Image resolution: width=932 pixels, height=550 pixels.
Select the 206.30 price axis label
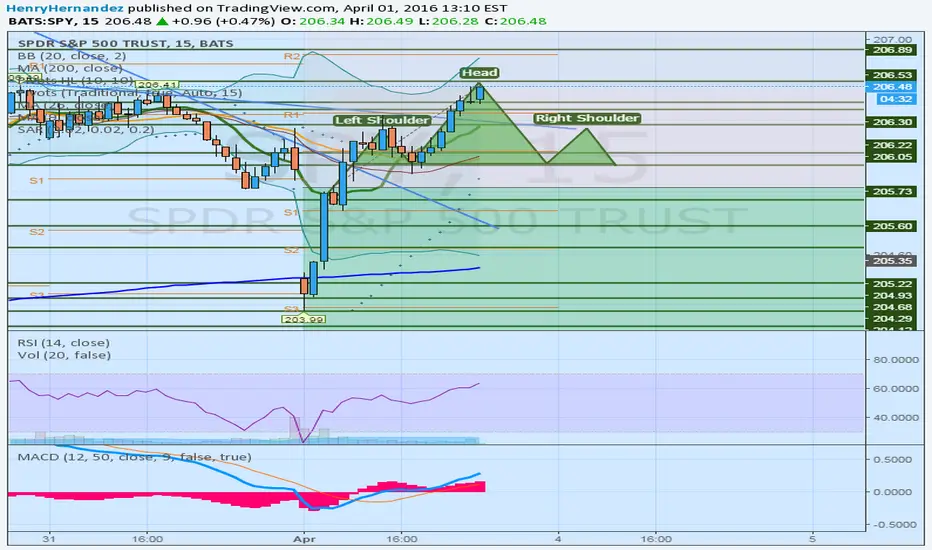(x=892, y=122)
